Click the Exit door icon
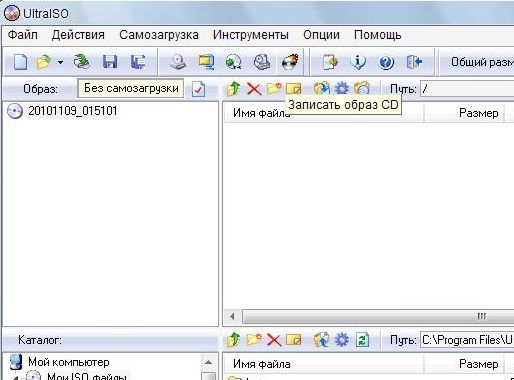Screen dimensions: 514x380 tap(414, 62)
